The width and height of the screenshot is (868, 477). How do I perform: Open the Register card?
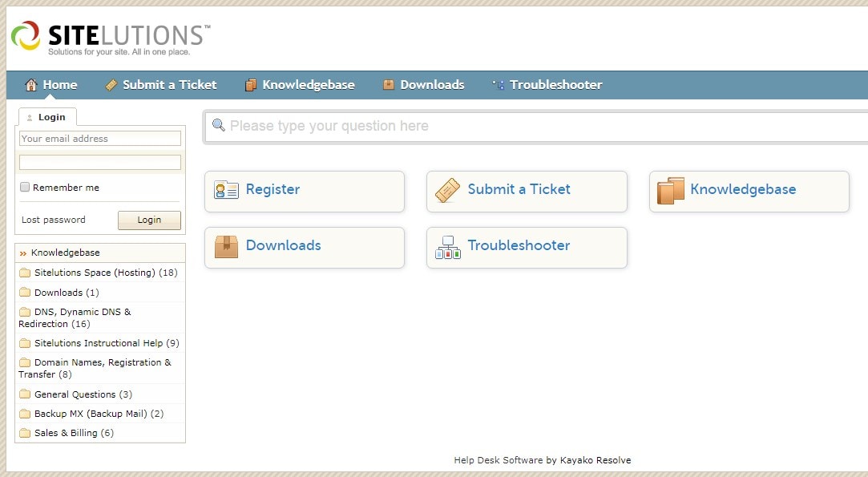point(305,191)
